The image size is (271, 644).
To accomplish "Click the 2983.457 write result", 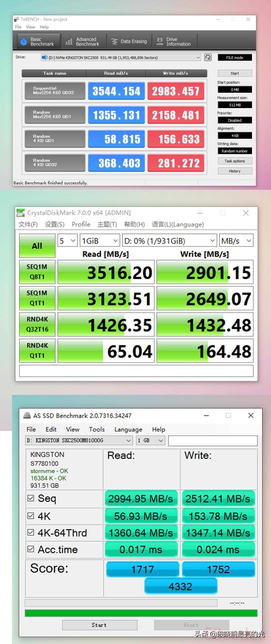I will [176, 91].
